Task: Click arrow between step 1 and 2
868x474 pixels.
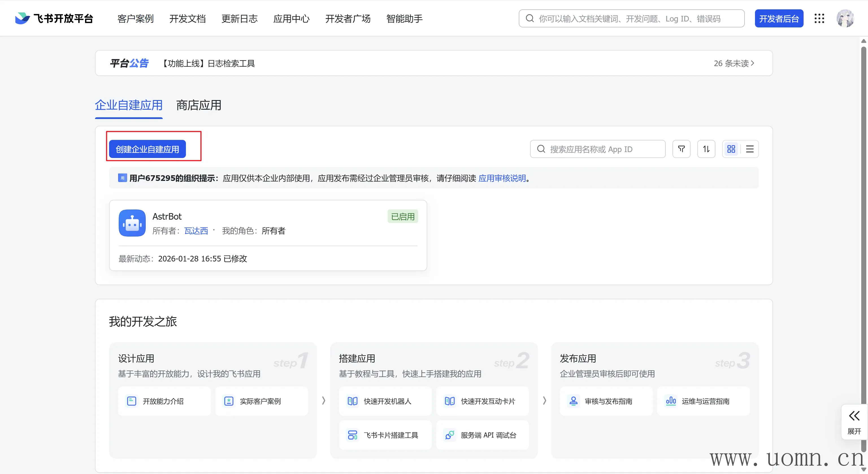Action: (x=324, y=401)
